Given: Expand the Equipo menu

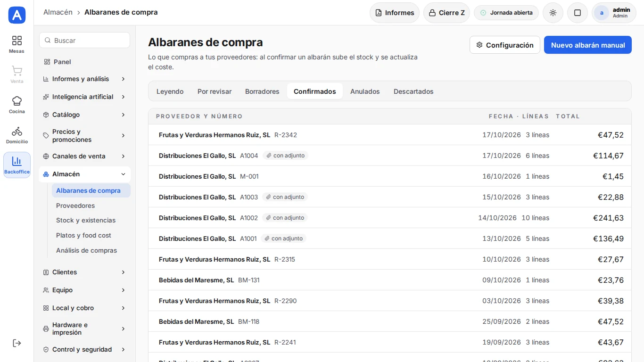Looking at the screenshot, I should pos(84,290).
